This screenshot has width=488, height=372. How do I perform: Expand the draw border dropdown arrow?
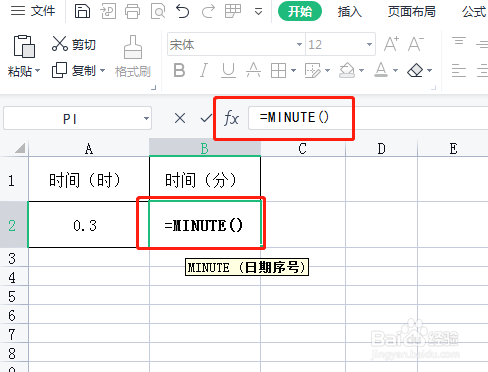pyautogui.click(x=327, y=70)
